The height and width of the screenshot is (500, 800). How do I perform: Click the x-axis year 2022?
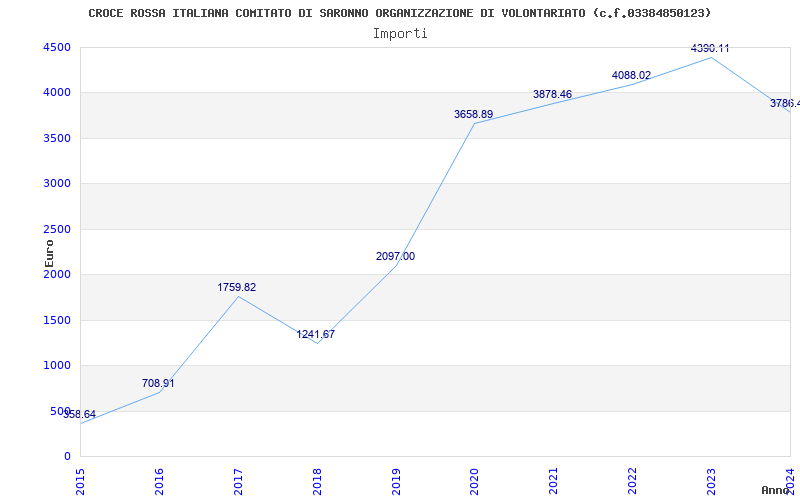coord(632,482)
